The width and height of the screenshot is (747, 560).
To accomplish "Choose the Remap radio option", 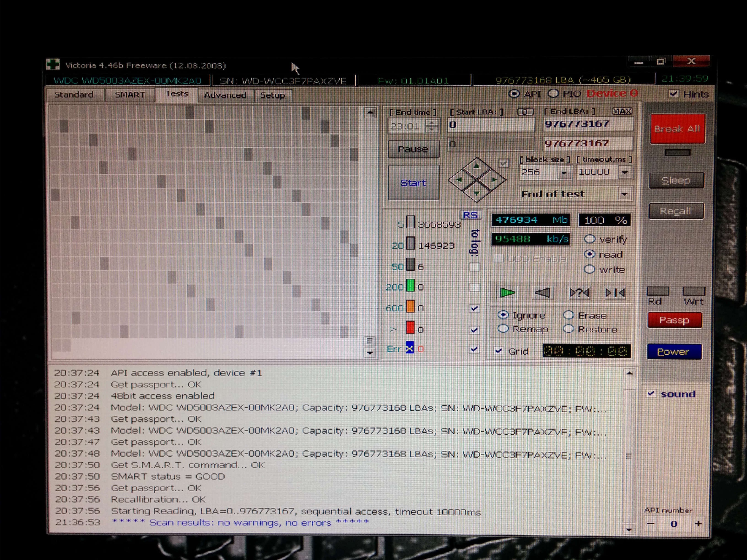I will (503, 328).
